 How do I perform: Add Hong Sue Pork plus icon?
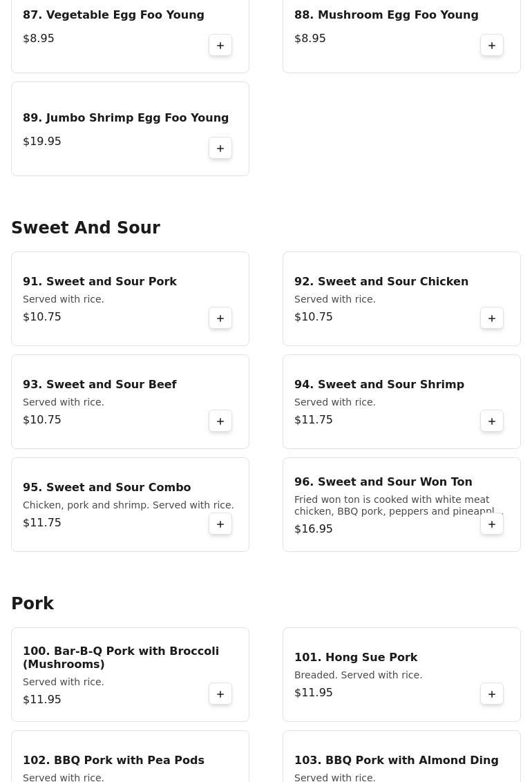pos(492,694)
